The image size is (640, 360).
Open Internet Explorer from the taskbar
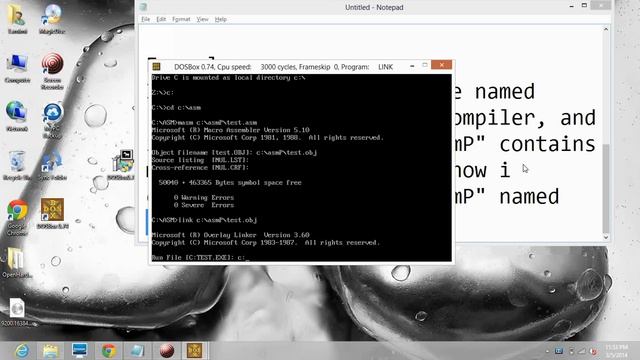22,351
